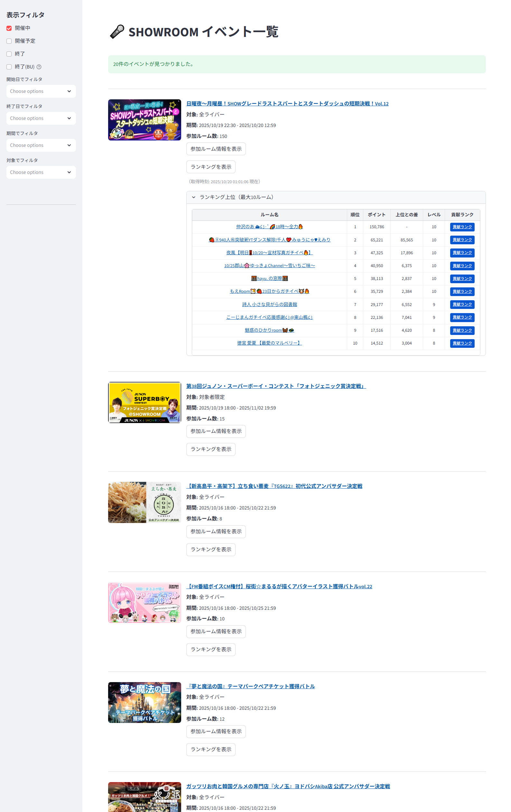This screenshot has height=812, width=511.
Task: Click the アバターイラスト獲得バトル banner image
Action: click(144, 603)
